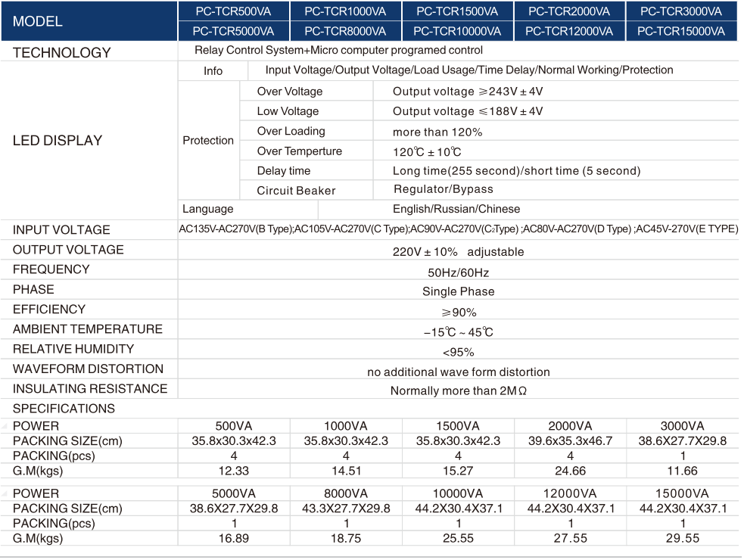Select the INPUT VOLTAGE row label
Screen dimensions: 744x560
(x=61, y=230)
